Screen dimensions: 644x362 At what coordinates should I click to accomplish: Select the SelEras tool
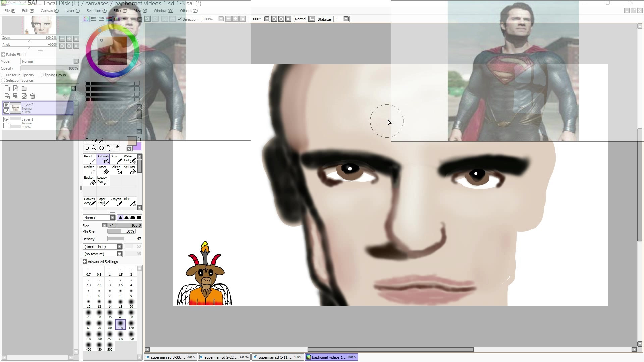[x=130, y=170]
